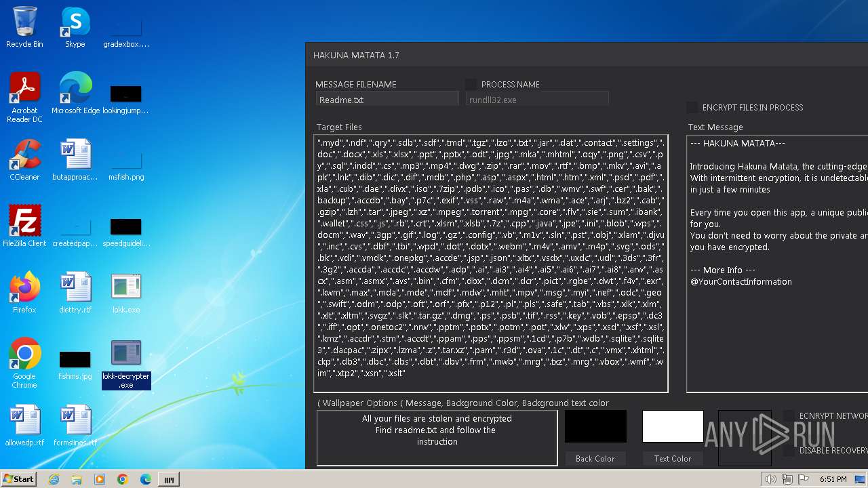
Task: Click the rundll32.exe process name field
Action: coord(537,100)
